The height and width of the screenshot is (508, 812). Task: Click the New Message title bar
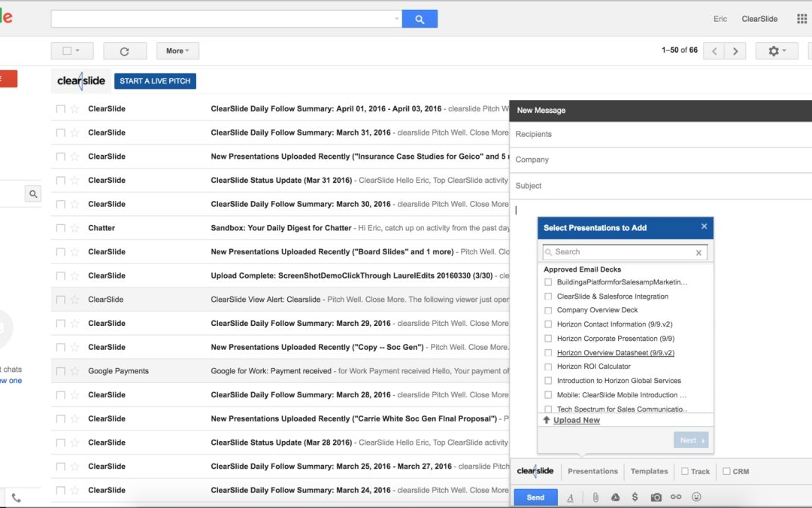click(x=660, y=111)
